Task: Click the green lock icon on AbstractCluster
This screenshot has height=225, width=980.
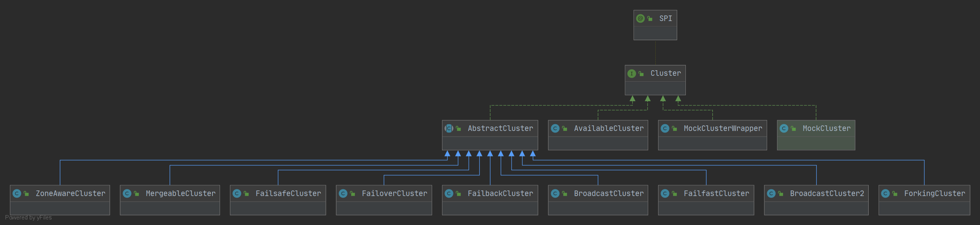Action: pos(458,128)
